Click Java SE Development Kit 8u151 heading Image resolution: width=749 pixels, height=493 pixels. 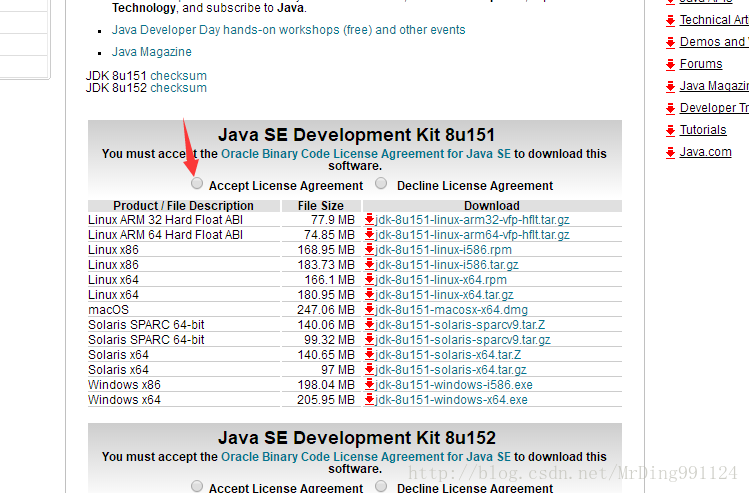pyautogui.click(x=356, y=135)
